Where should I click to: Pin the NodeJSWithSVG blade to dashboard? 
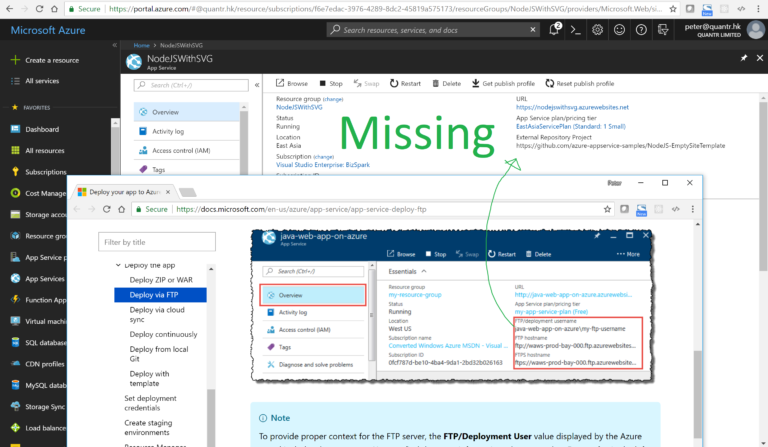(744, 58)
